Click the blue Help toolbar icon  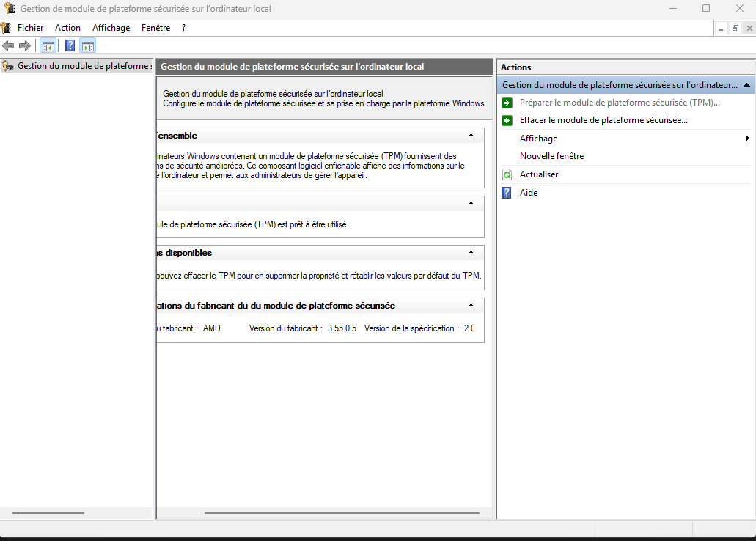coord(70,45)
